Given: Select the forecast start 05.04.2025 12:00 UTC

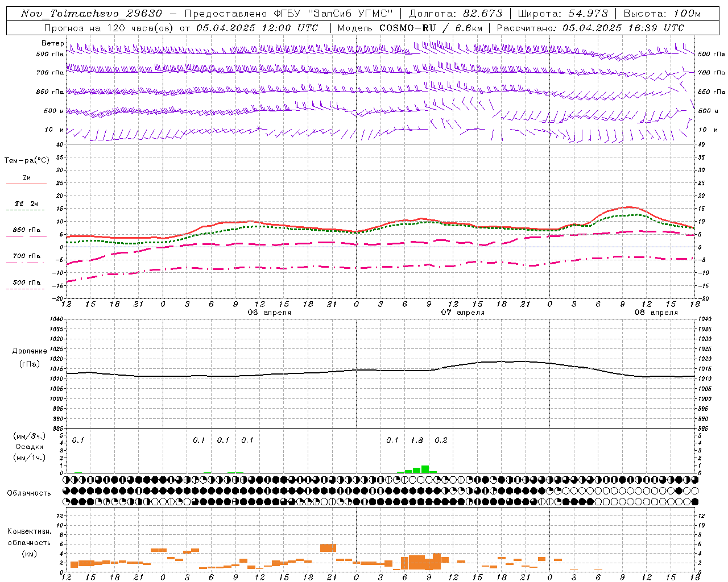Looking at the screenshot, I should pos(257,28).
